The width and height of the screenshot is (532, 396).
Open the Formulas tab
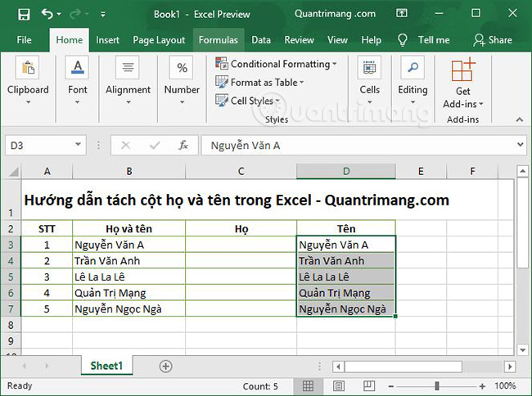(219, 40)
